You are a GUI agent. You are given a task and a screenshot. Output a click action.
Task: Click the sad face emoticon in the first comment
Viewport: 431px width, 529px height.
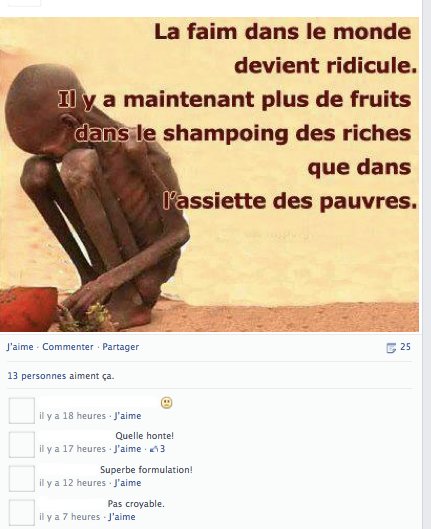tap(166, 403)
